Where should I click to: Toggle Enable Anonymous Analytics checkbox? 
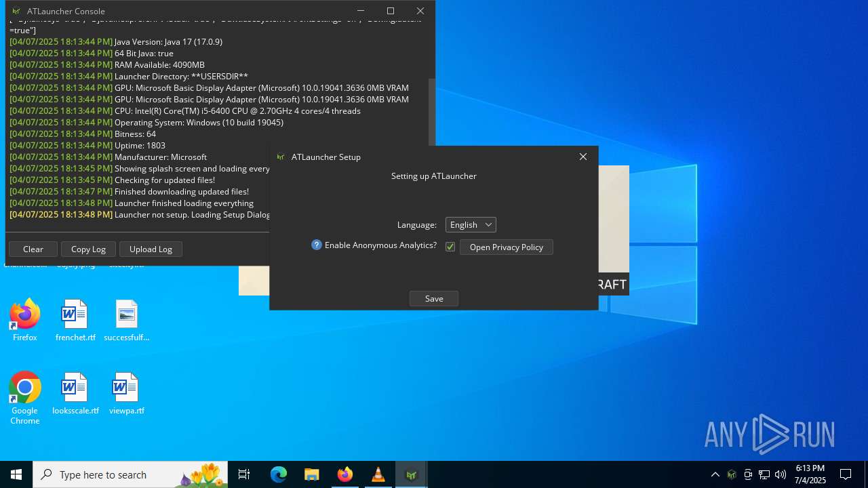[x=450, y=247]
